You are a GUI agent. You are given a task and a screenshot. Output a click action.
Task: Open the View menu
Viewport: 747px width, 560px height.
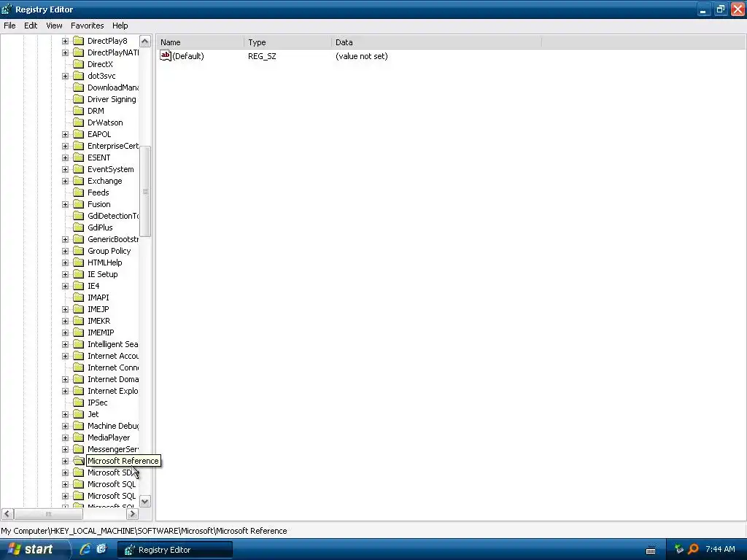pyautogui.click(x=54, y=26)
